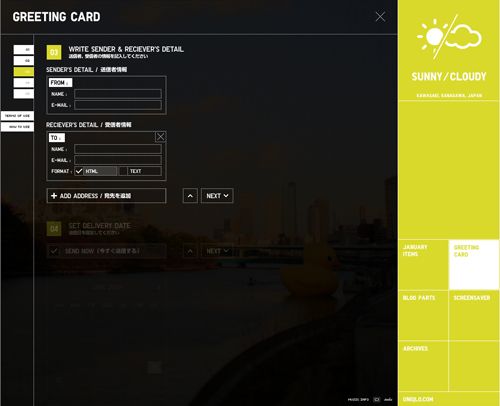Click the sunny/cloudy weather icon

click(x=449, y=37)
